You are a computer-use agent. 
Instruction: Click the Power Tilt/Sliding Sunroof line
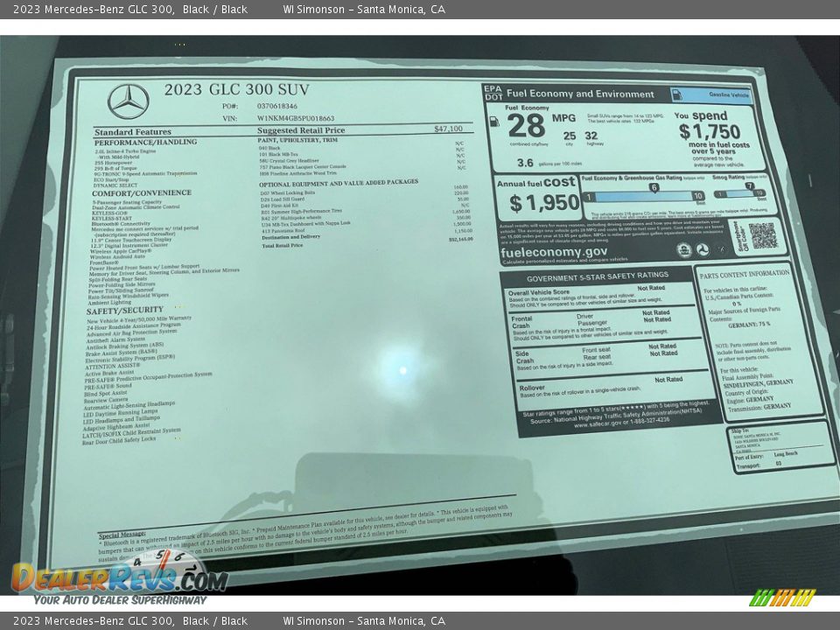121,290
